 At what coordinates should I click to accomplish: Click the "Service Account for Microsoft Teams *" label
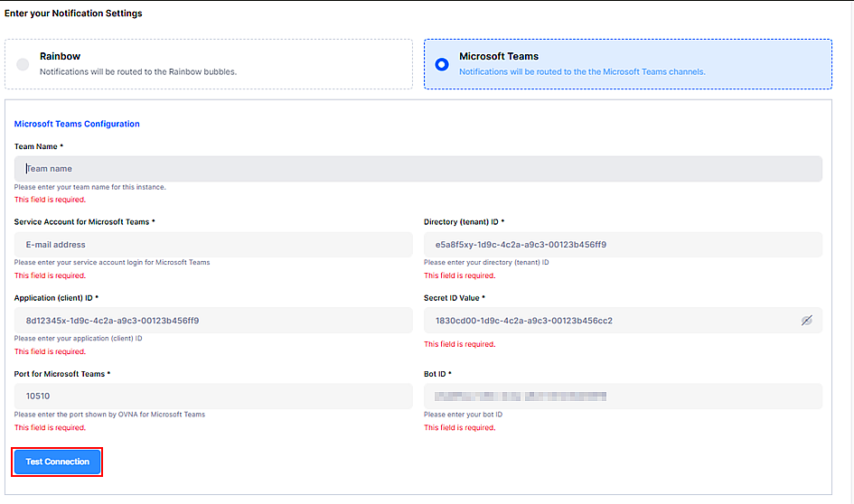85,222
